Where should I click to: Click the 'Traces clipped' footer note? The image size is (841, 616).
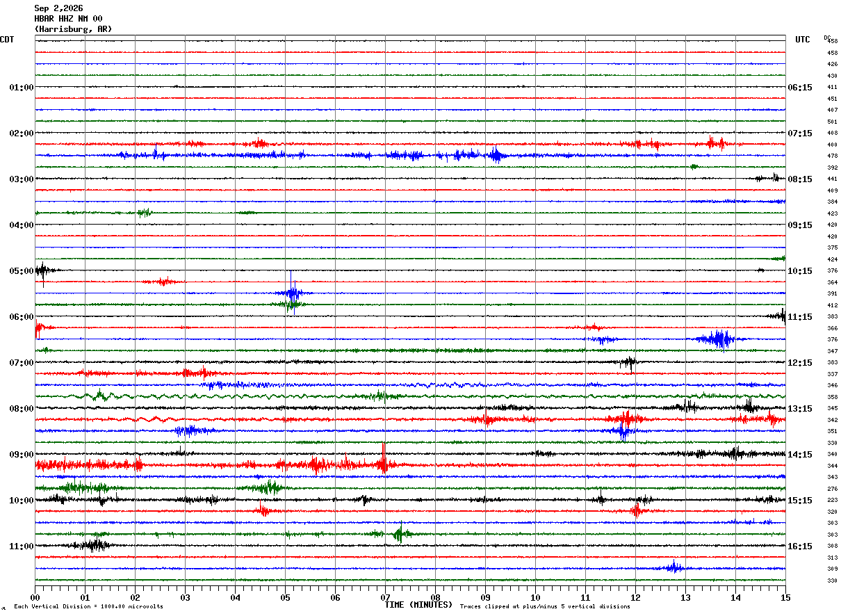pyautogui.click(x=545, y=606)
